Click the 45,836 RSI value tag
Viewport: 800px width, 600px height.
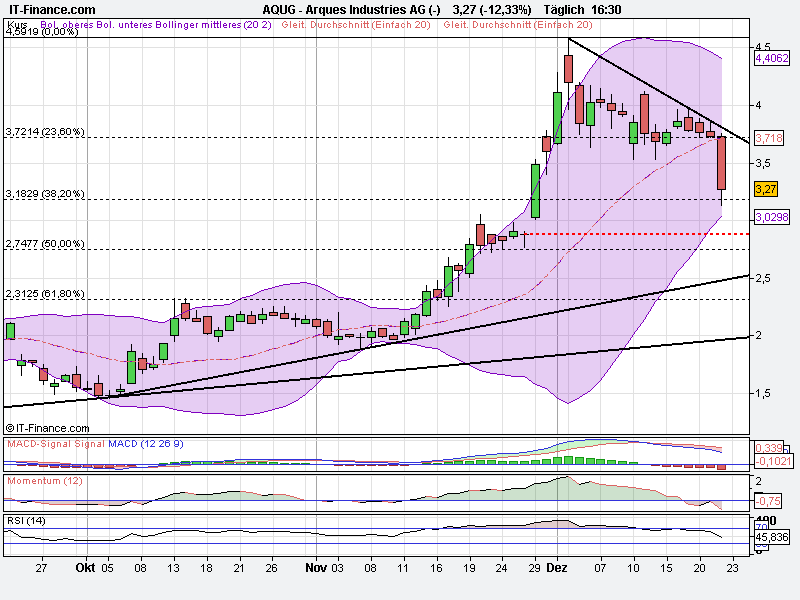pyautogui.click(x=769, y=538)
